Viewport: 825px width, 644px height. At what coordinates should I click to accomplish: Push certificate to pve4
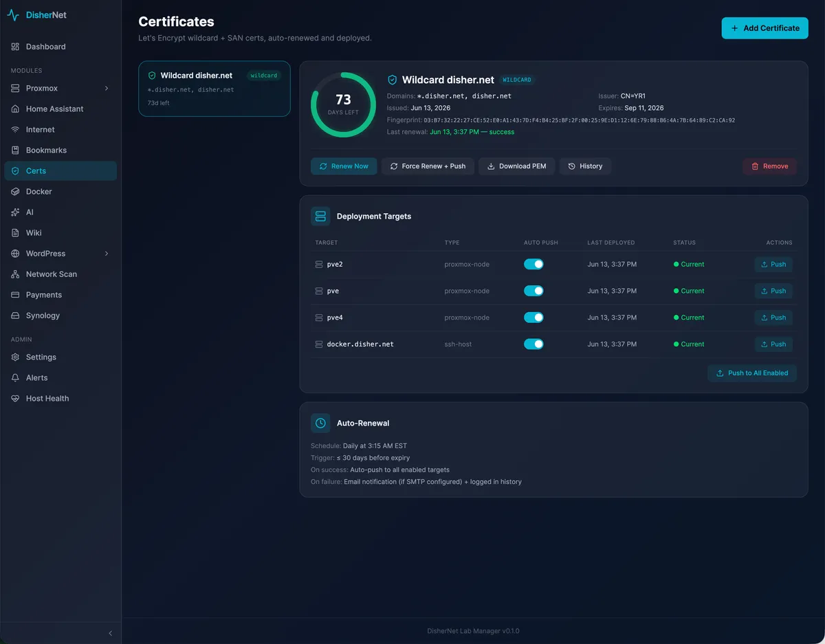[773, 318]
